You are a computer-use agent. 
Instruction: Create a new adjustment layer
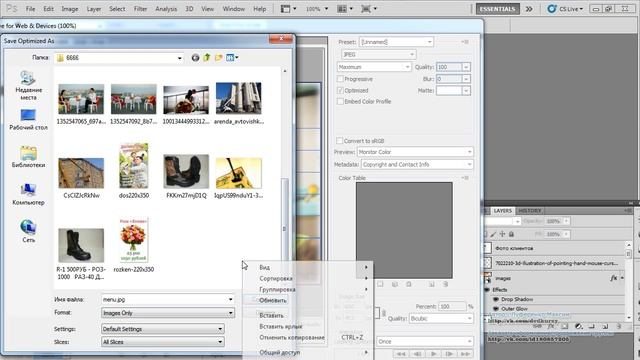click(x=578, y=326)
